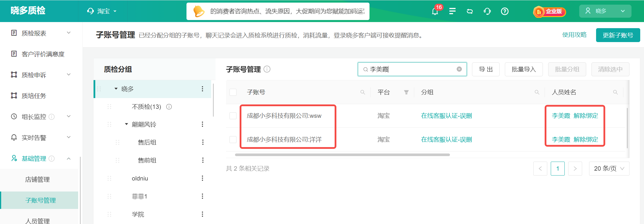Open 人员管理 in sidebar
The width and height of the screenshot is (644, 224).
click(37, 221)
